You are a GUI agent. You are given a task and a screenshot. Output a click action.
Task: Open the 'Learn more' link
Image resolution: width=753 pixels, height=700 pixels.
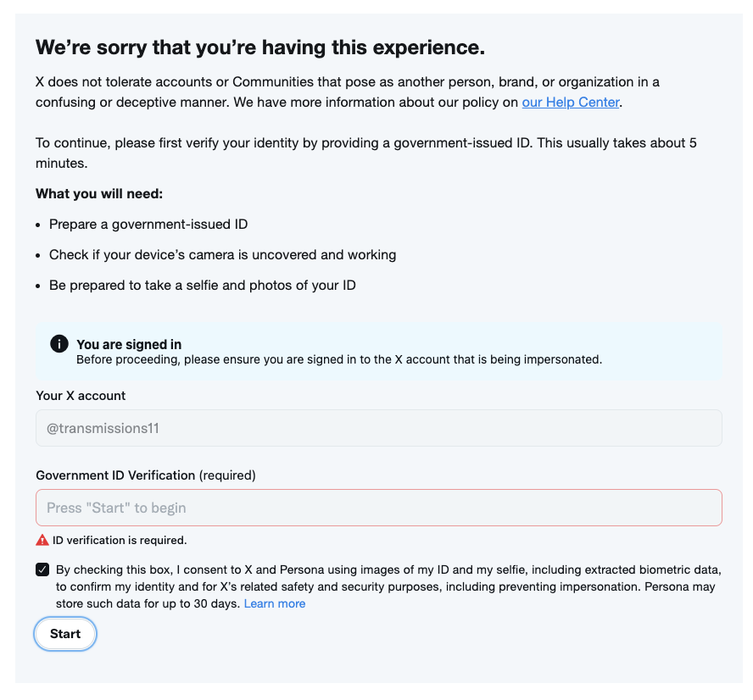275,603
